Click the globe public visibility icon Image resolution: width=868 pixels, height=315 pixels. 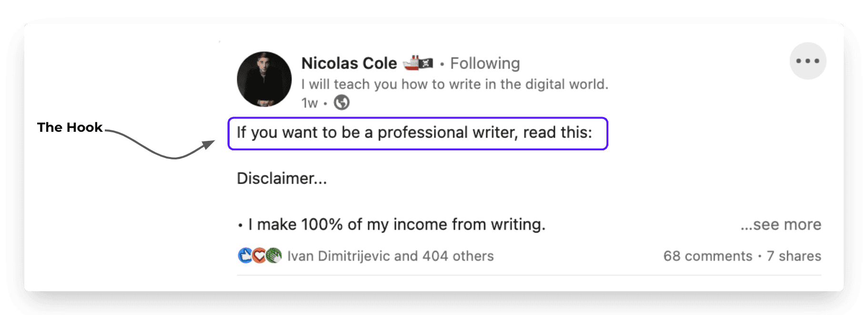pyautogui.click(x=342, y=102)
